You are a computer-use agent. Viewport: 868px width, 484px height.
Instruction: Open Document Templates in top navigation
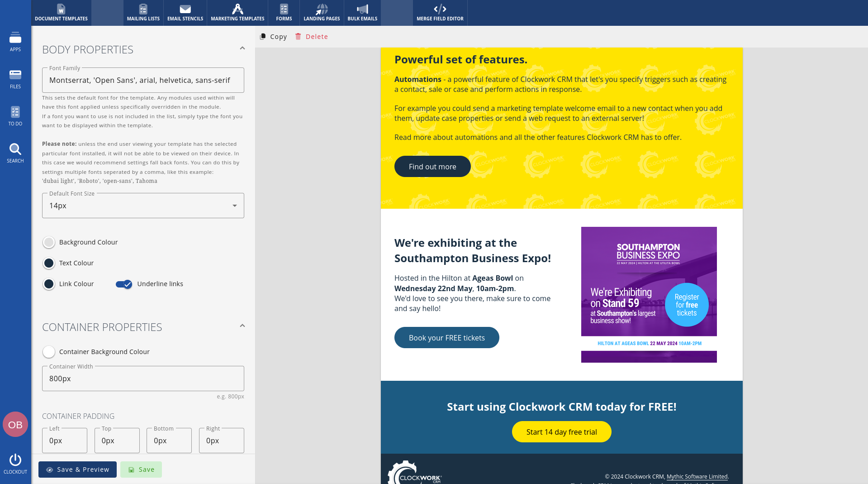click(61, 13)
